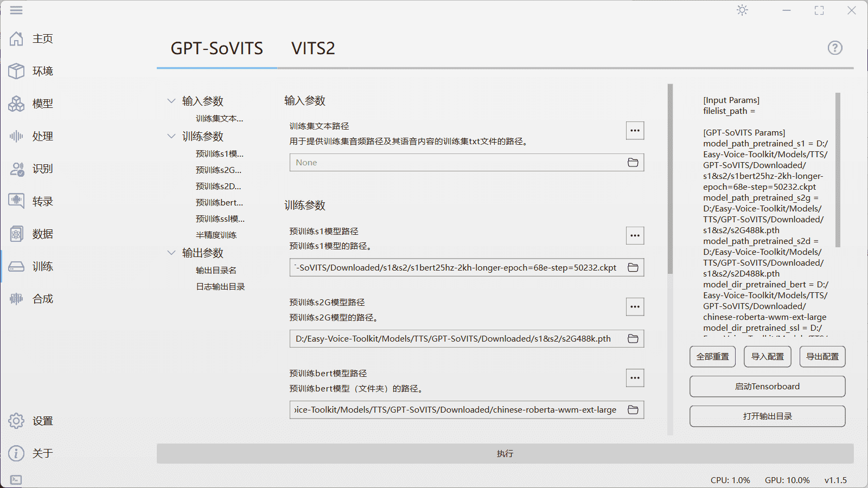Click the GPU: 10.0% status text

coord(787,480)
